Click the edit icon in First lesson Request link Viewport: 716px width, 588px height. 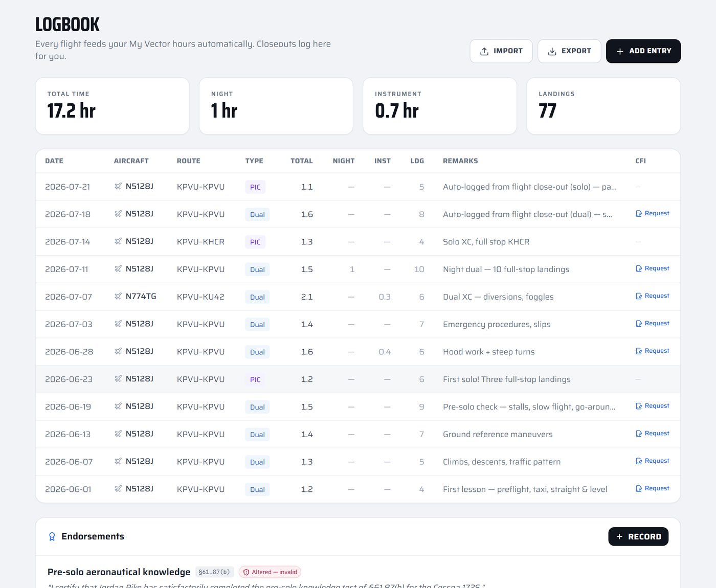coord(639,489)
